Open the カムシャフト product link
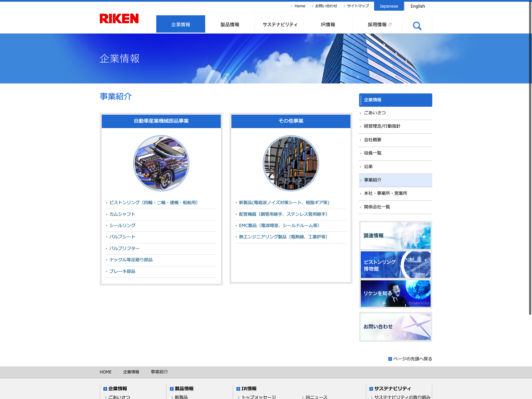Image resolution: width=532 pixels, height=399 pixels. pyautogui.click(x=122, y=214)
